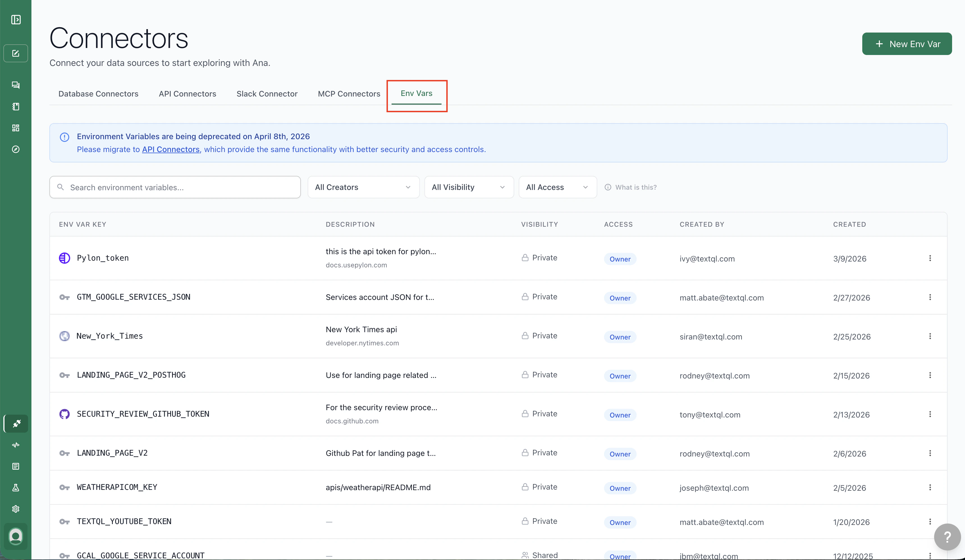965x560 pixels.
Task: Click ivy@textql.com creator cell
Action: [x=707, y=259]
